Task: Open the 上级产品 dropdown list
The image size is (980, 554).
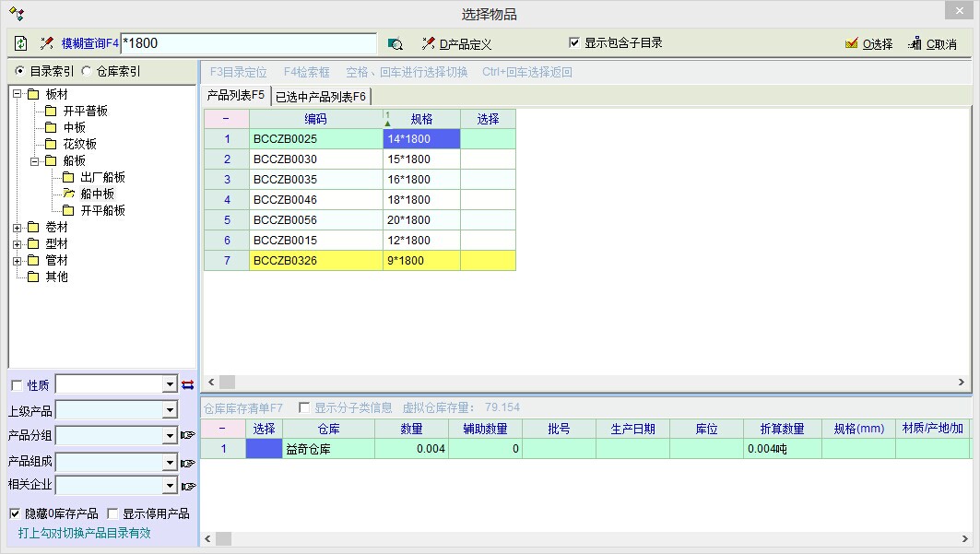Action: tap(170, 410)
